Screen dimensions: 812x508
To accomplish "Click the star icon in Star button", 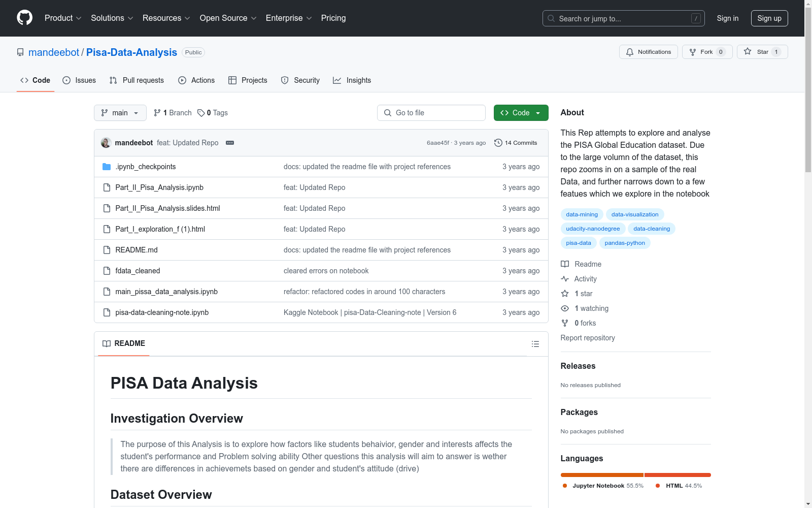I will (x=748, y=52).
